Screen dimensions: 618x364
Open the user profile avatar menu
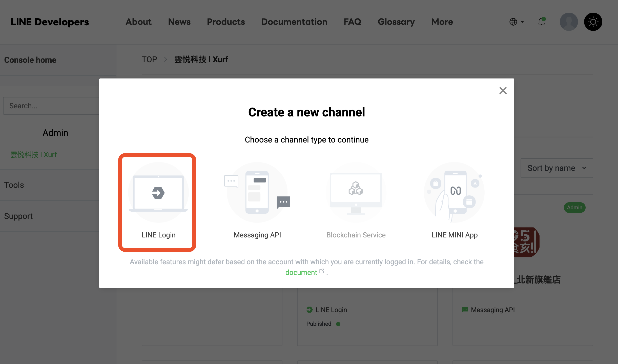(569, 22)
